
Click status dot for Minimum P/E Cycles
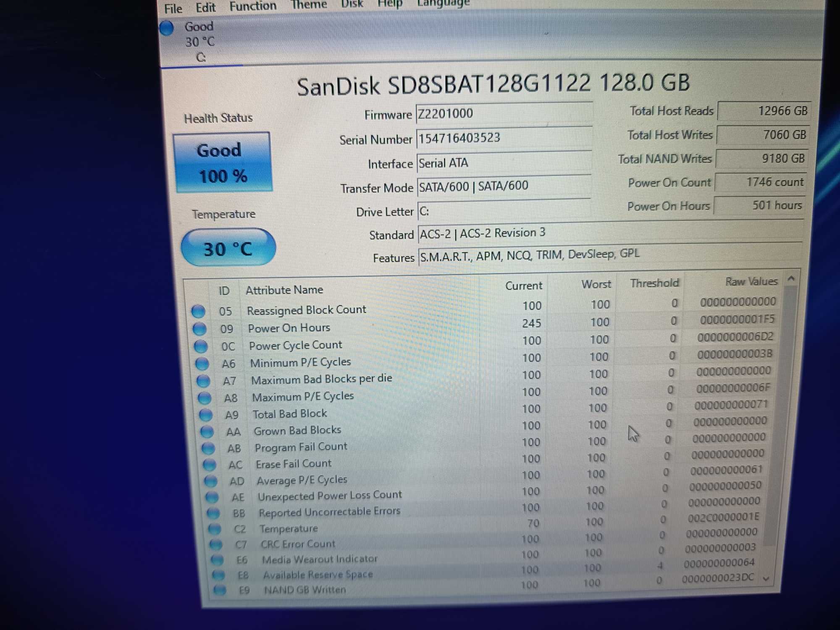tap(202, 364)
